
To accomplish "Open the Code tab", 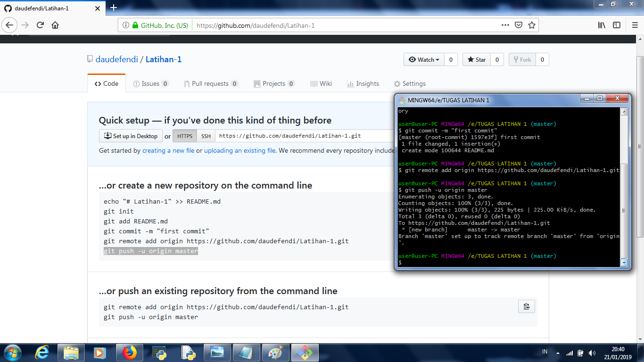I will (x=107, y=83).
